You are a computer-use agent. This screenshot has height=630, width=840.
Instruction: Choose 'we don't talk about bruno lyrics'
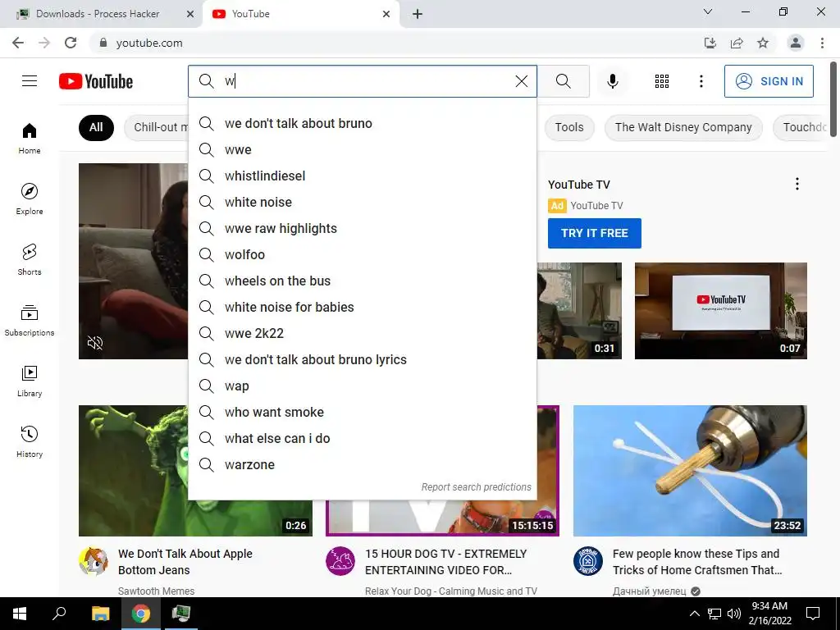click(x=362, y=359)
